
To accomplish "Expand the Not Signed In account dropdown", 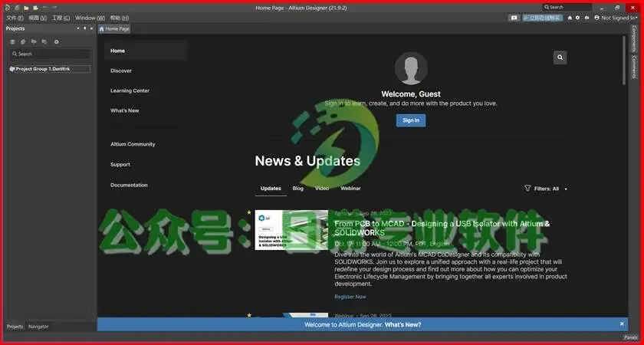I will (636, 18).
